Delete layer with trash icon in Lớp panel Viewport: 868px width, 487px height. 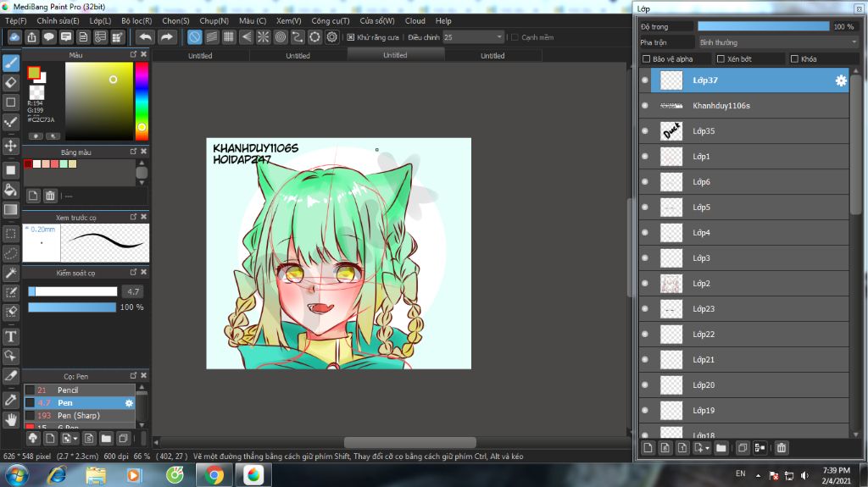(x=781, y=448)
